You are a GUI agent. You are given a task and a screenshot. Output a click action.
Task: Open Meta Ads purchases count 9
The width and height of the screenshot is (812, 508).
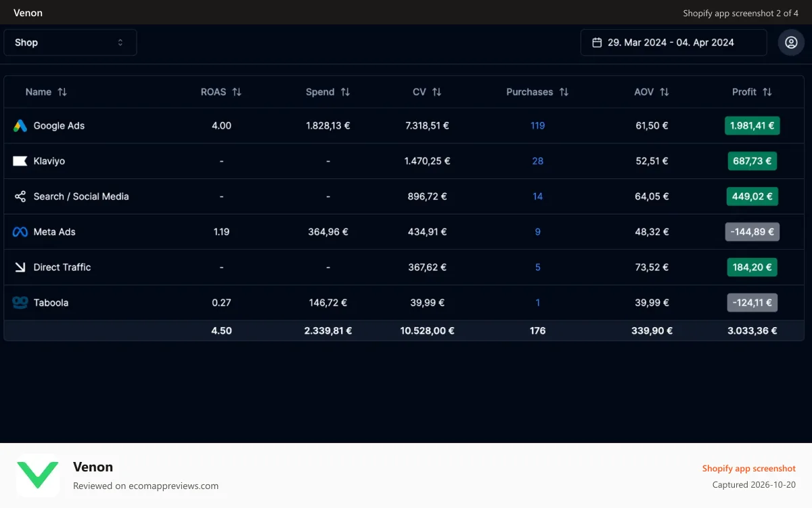(x=538, y=232)
